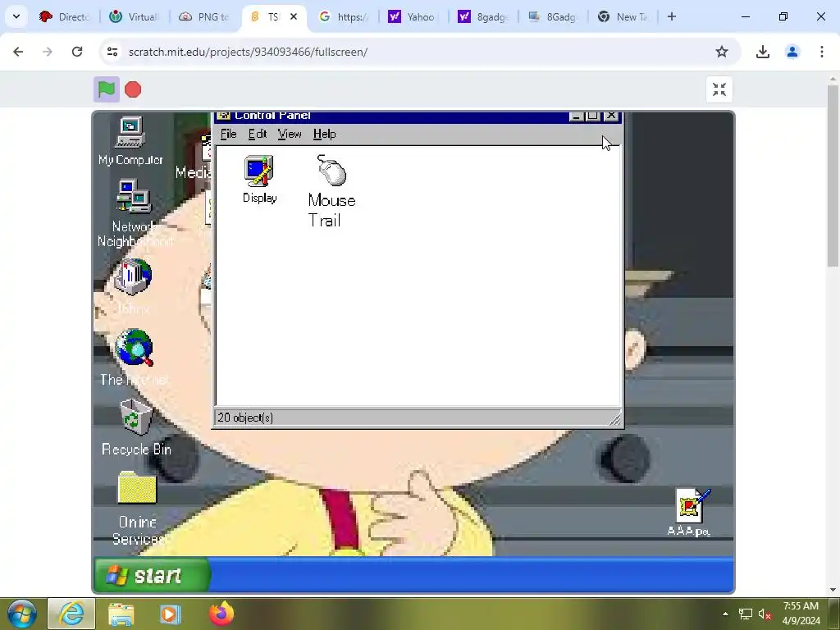The width and height of the screenshot is (840, 630).
Task: Exit fullscreen mode with the shrink icon
Action: (x=719, y=89)
